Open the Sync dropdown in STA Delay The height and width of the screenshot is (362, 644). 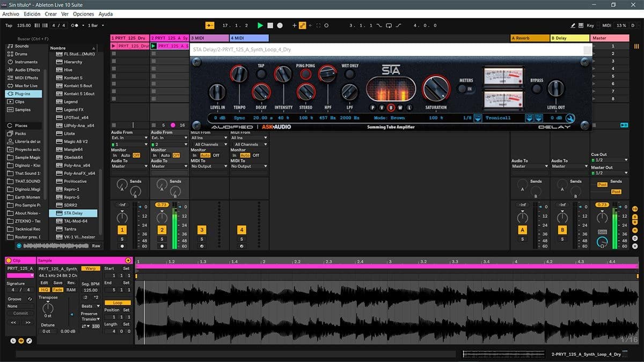tap(478, 118)
